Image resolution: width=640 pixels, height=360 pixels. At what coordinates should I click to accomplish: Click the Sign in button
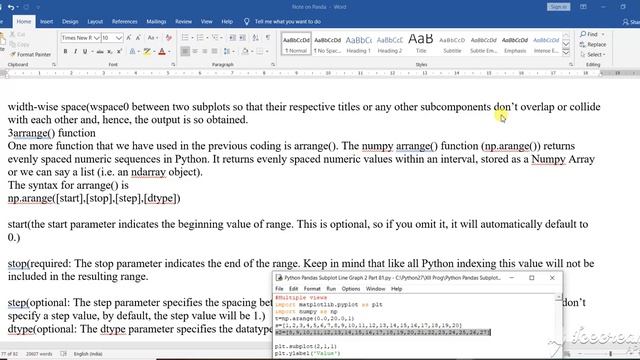click(x=558, y=7)
